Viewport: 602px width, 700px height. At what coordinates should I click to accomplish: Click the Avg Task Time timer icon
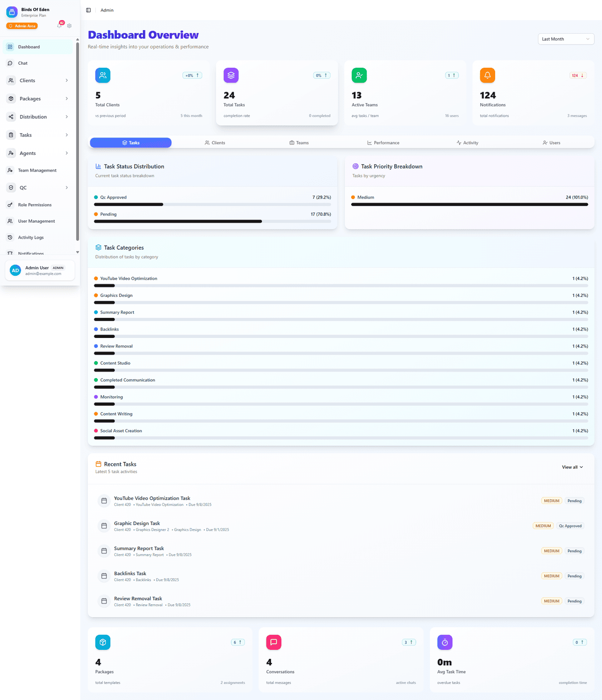pos(444,642)
